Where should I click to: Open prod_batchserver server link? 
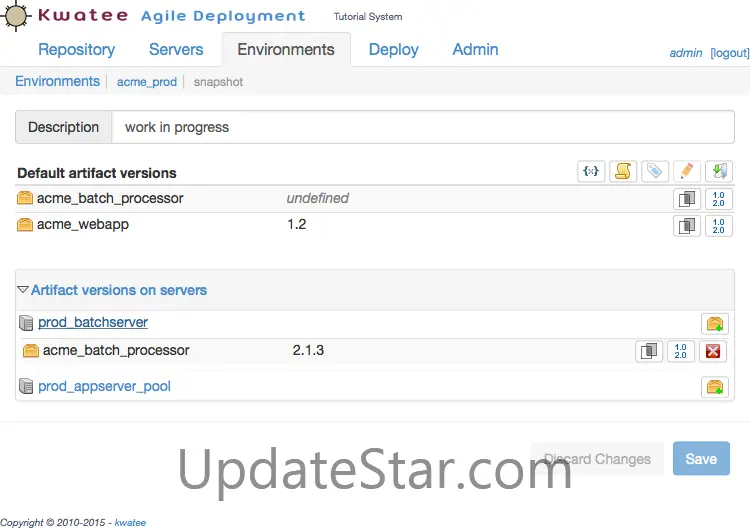click(x=93, y=322)
